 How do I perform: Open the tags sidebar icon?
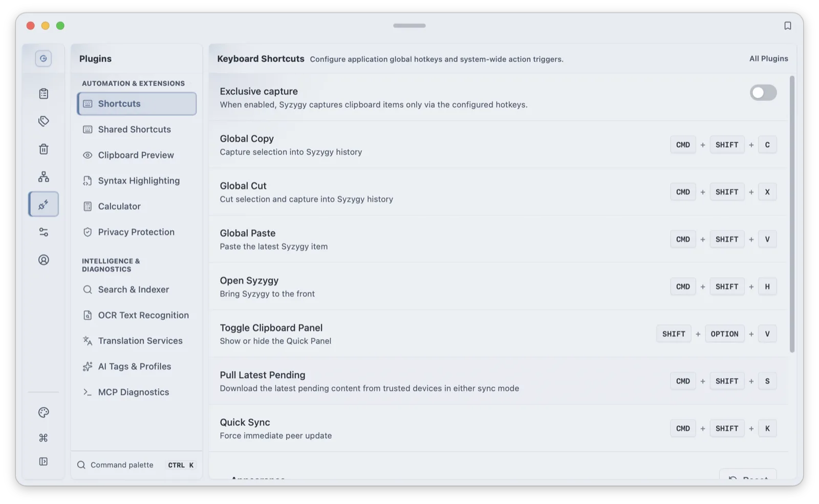click(x=44, y=121)
